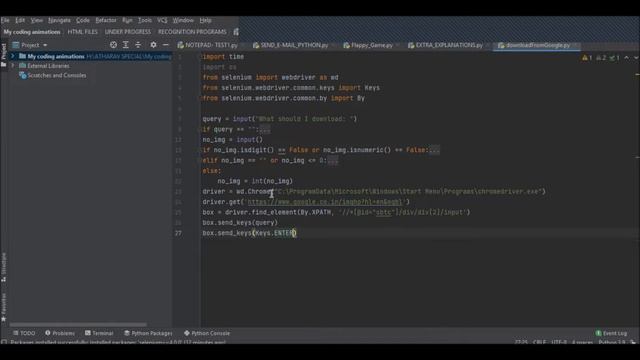Open the Python Console tool window
The height and width of the screenshot is (360, 640).
pyautogui.click(x=207, y=333)
